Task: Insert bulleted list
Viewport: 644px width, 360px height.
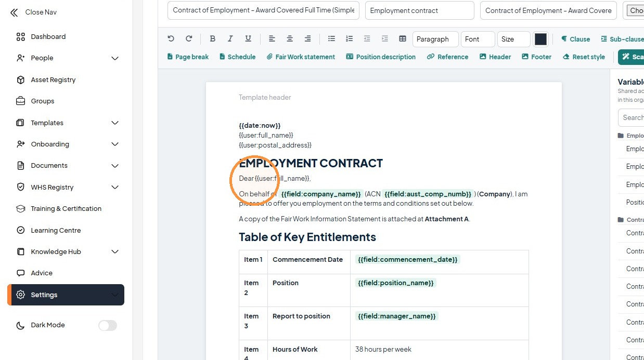Action: point(331,39)
